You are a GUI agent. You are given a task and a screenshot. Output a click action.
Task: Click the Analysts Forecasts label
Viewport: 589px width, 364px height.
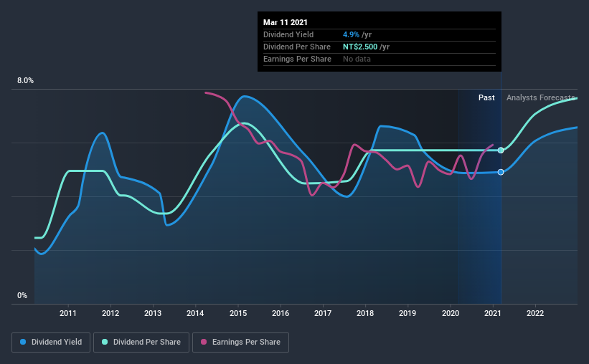540,97
